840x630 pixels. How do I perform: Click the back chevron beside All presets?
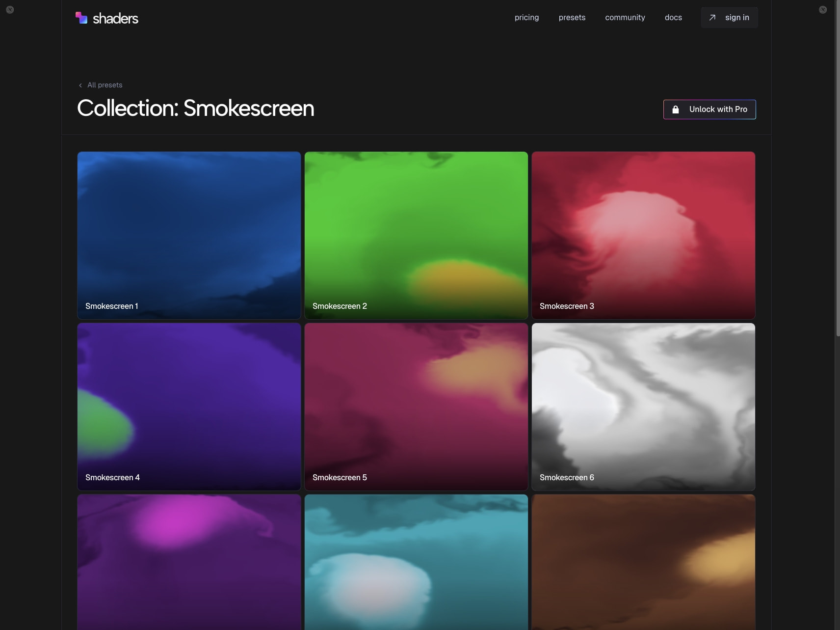80,85
